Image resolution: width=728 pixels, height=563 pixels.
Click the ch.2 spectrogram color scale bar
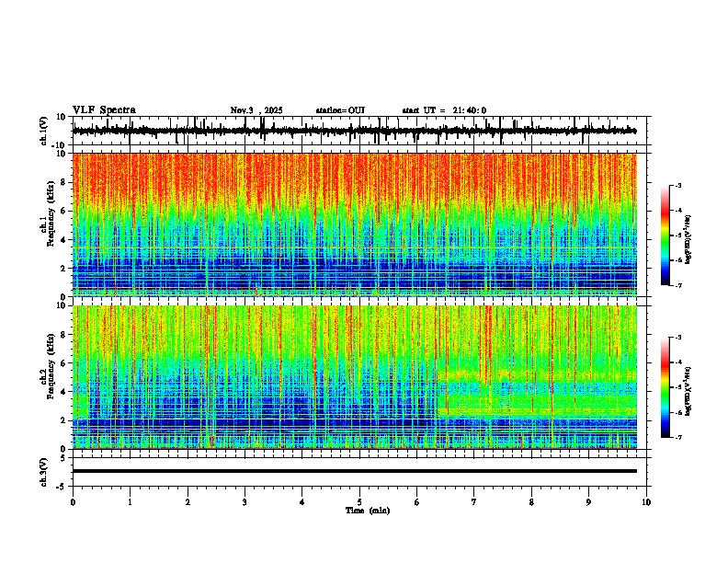(665, 387)
